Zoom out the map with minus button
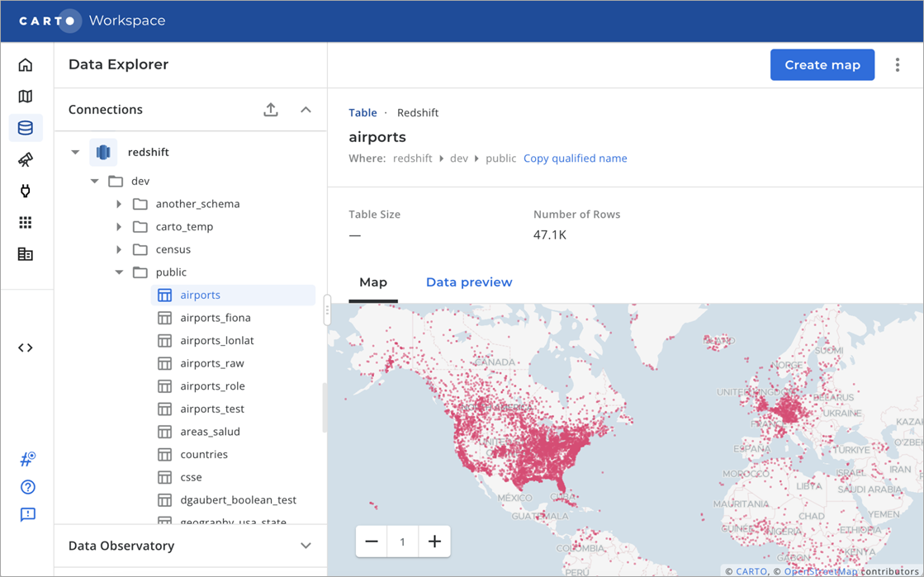The height and width of the screenshot is (577, 924). pos(372,541)
